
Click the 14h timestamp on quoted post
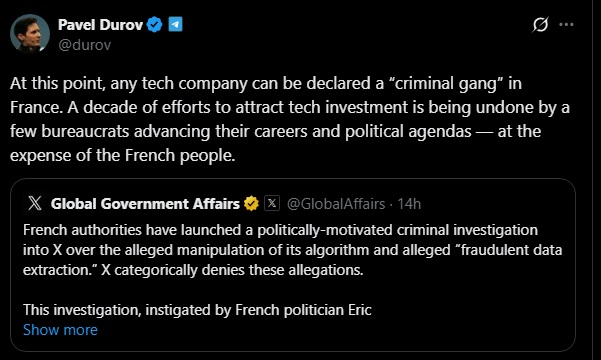click(x=409, y=204)
